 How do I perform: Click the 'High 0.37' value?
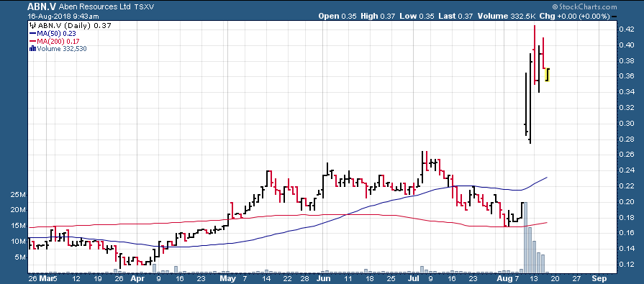pos(378,17)
